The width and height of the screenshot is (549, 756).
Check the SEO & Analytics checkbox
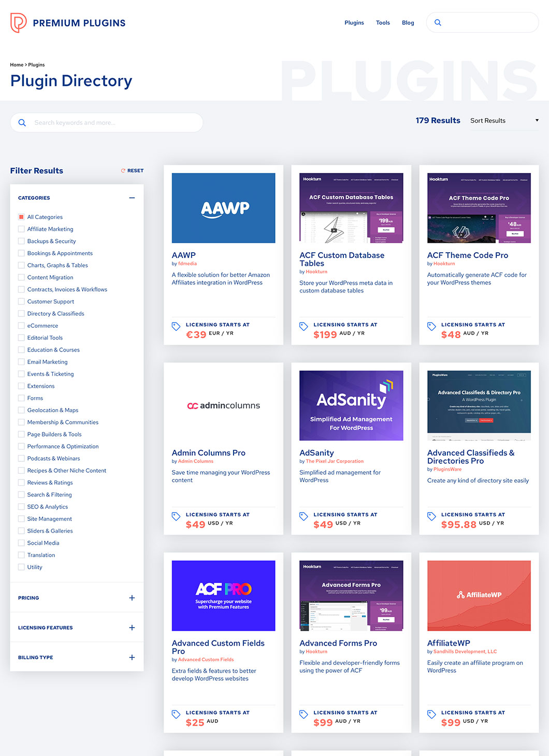(21, 507)
